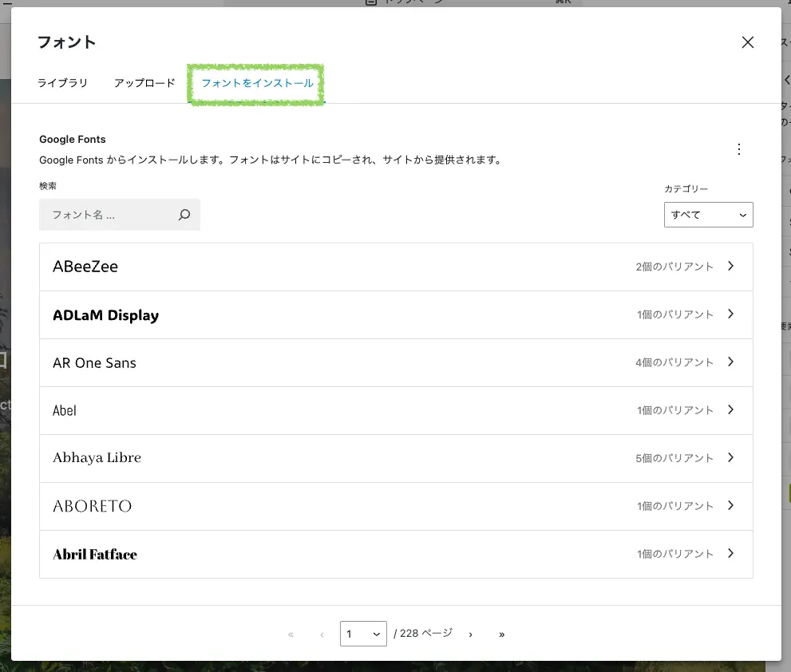Click the first page double arrow

(x=291, y=634)
